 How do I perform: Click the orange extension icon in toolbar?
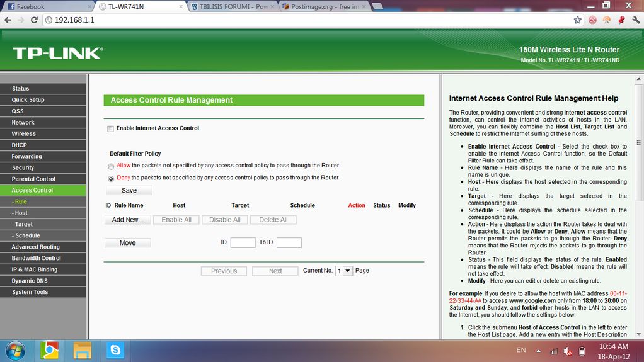[x=607, y=20]
